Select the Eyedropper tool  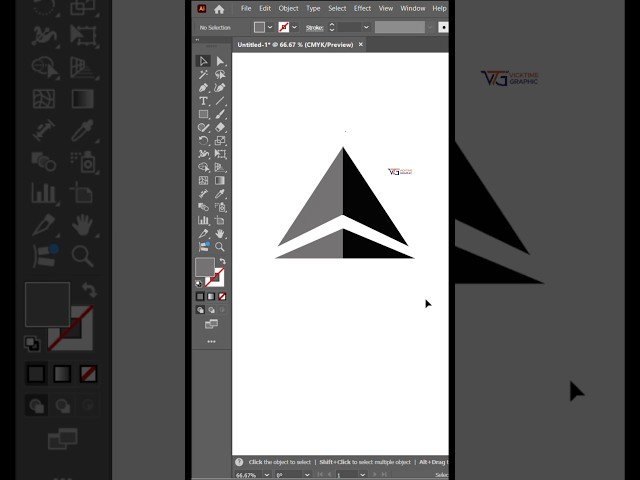pyautogui.click(x=220, y=194)
